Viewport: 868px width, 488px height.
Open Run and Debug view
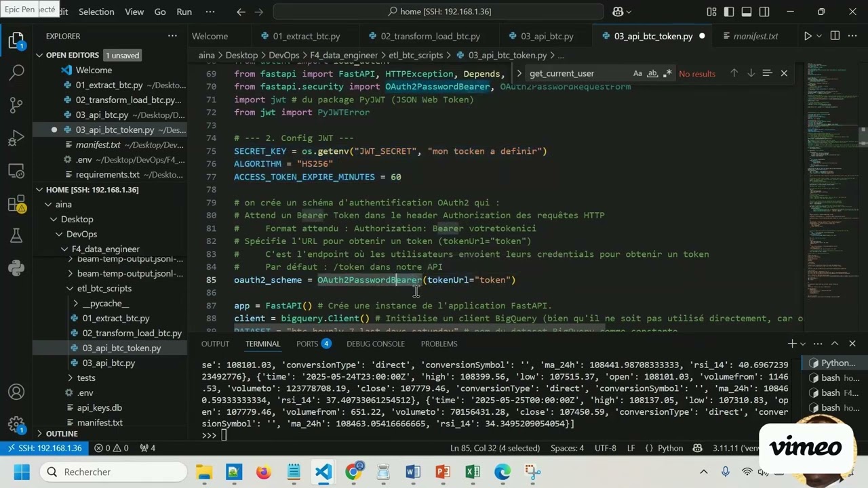pyautogui.click(x=16, y=138)
